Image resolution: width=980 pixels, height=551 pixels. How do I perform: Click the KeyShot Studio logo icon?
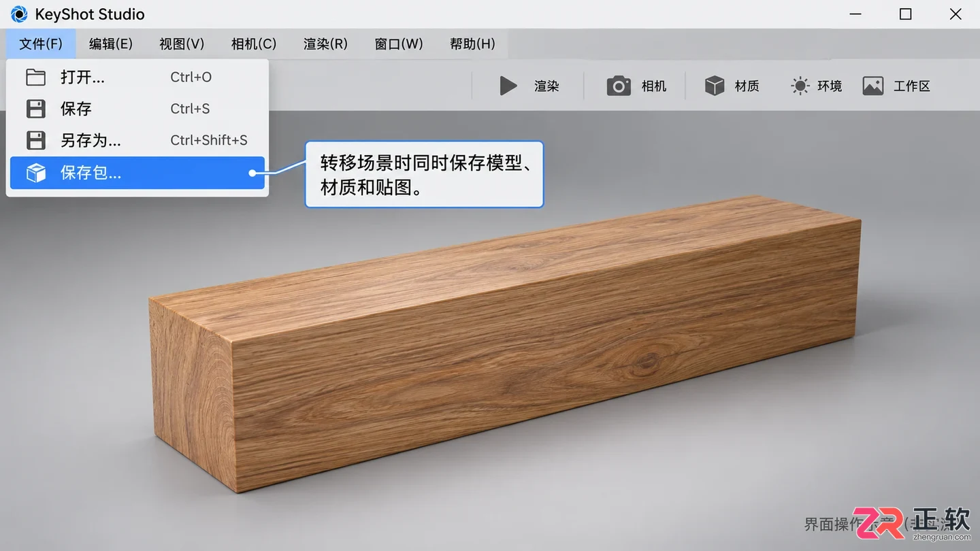(19, 14)
